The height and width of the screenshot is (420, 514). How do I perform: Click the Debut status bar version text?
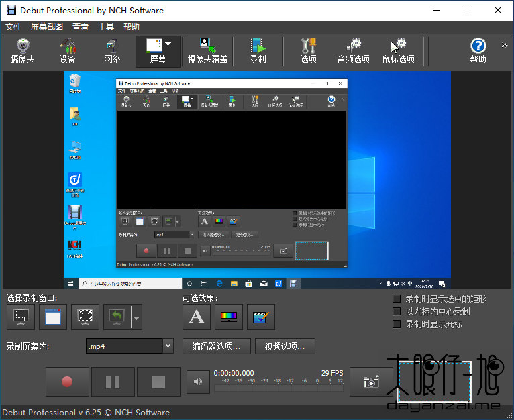tap(86, 412)
